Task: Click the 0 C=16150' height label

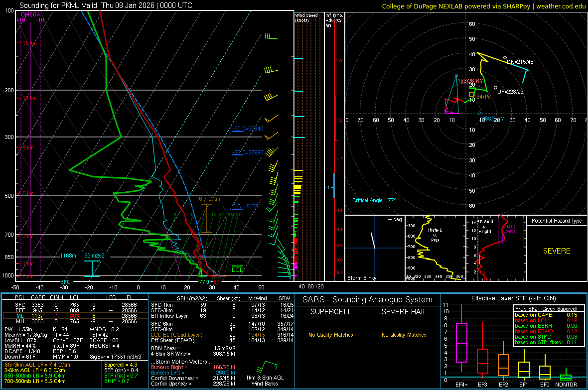Action: [245, 206]
